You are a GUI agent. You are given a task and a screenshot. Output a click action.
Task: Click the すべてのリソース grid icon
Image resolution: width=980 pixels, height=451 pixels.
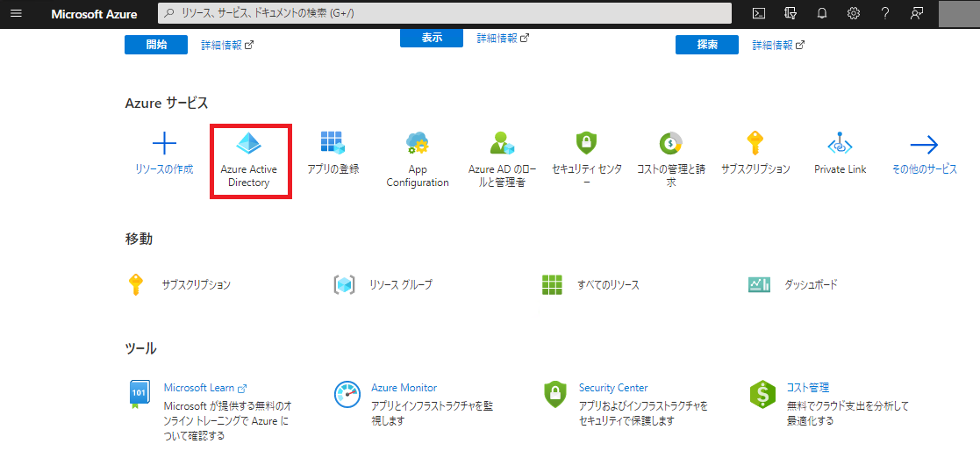click(553, 285)
